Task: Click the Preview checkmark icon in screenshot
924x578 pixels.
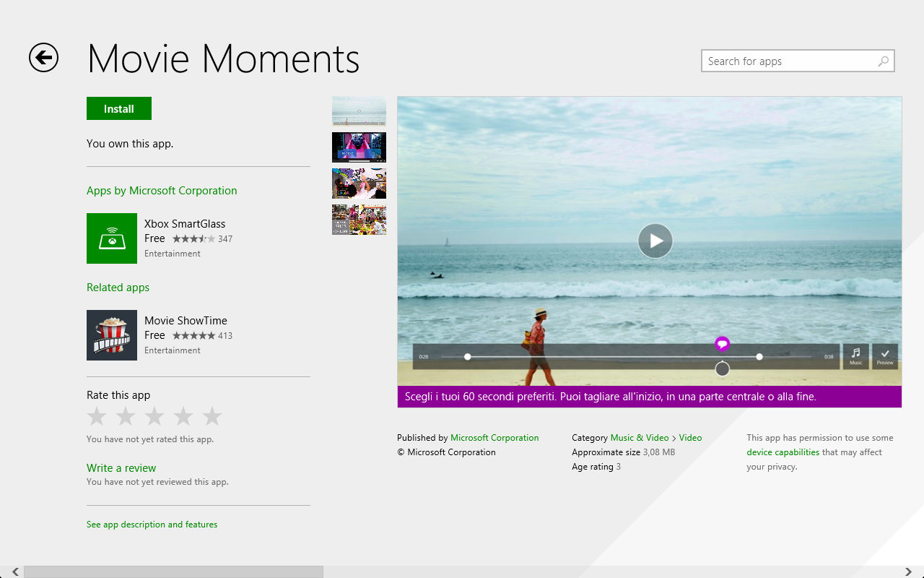Action: pyautogui.click(x=885, y=356)
